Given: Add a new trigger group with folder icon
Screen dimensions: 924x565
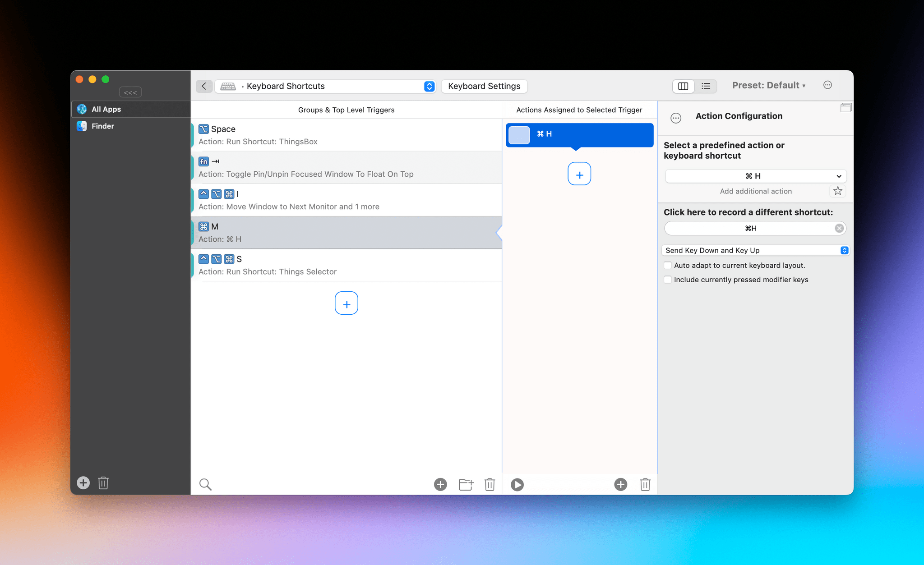Looking at the screenshot, I should pyautogui.click(x=466, y=484).
